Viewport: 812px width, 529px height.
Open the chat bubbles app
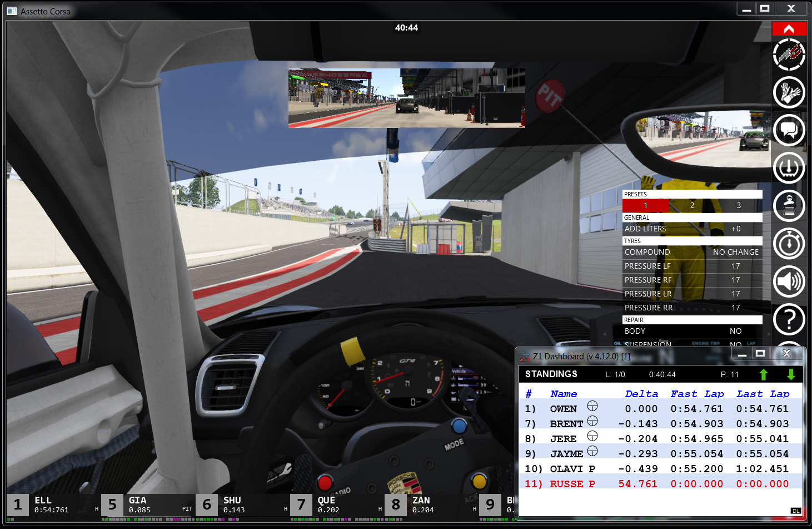tap(789, 130)
